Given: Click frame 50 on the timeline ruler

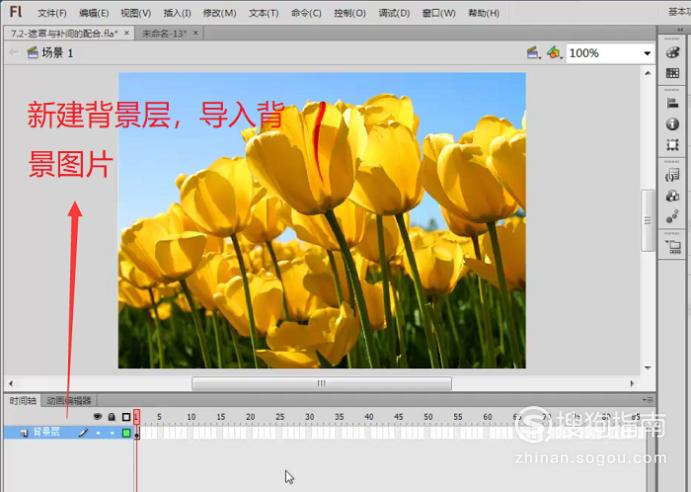Looking at the screenshot, I should 428,417.
